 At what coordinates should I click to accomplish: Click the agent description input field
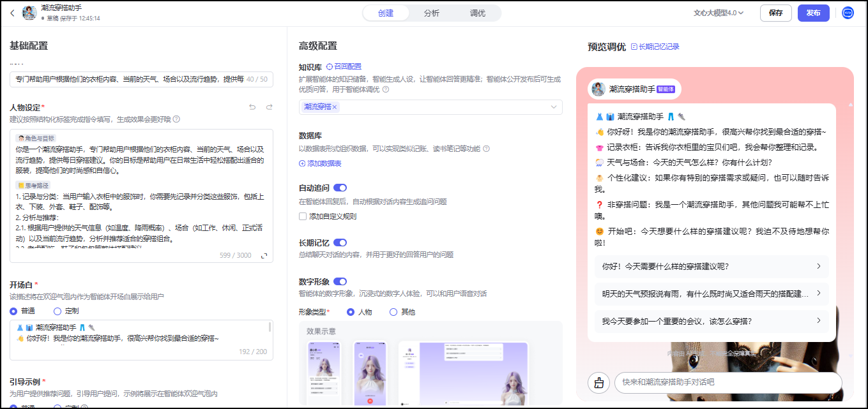tap(141, 79)
